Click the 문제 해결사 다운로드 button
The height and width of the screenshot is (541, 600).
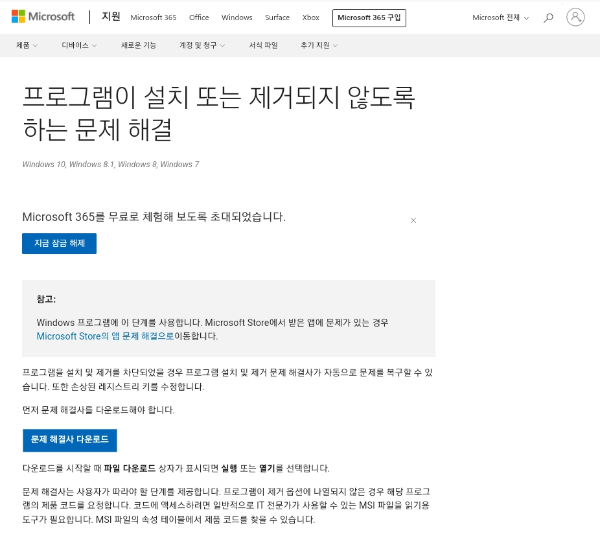point(70,440)
